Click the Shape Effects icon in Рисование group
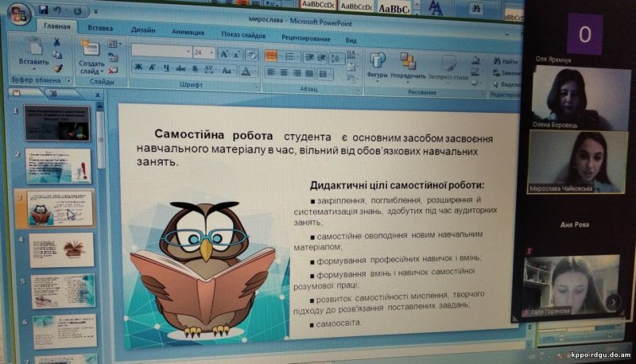This screenshot has width=636, height=364. 475,83
